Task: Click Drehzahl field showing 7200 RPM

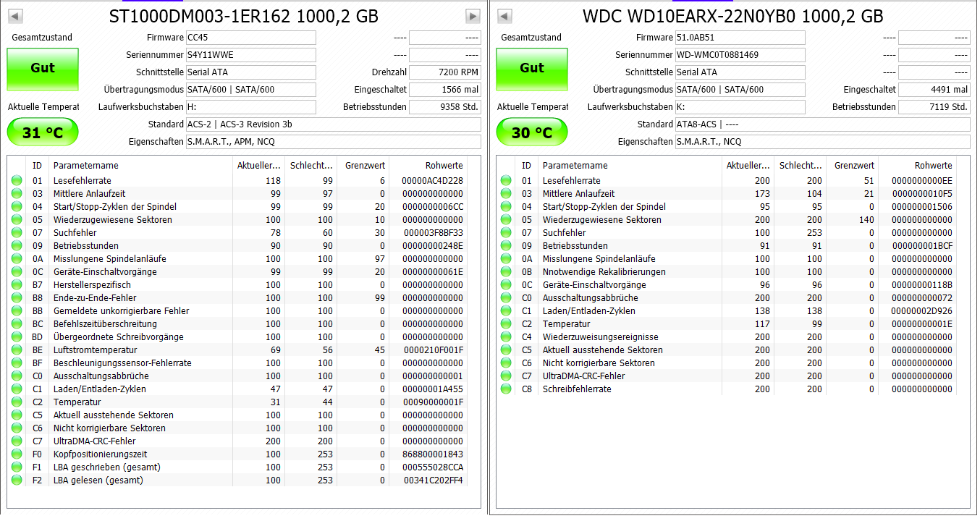Action: [444, 72]
